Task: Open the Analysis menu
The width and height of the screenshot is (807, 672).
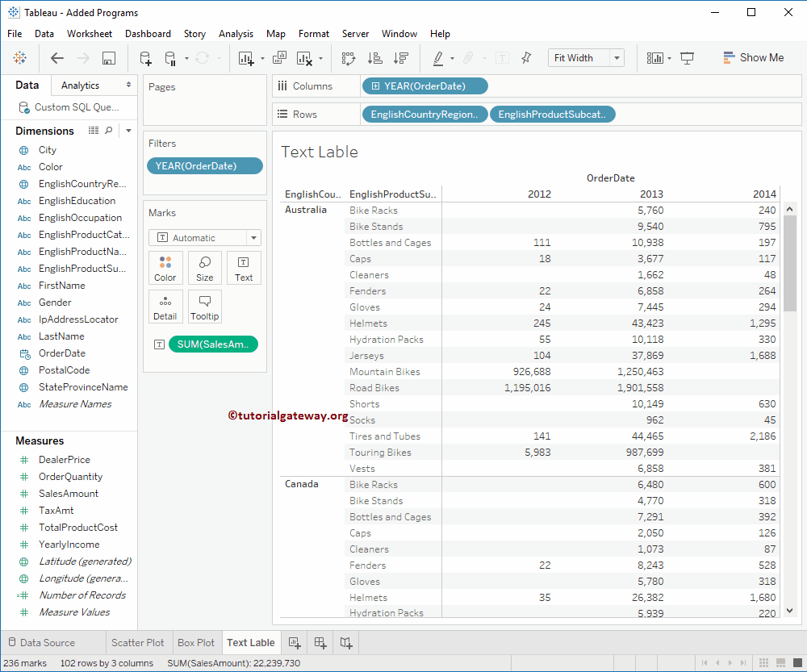Action: point(236,34)
